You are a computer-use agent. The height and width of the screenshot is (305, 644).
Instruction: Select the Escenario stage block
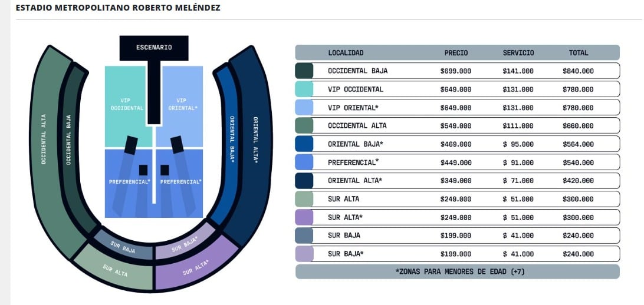(x=154, y=48)
